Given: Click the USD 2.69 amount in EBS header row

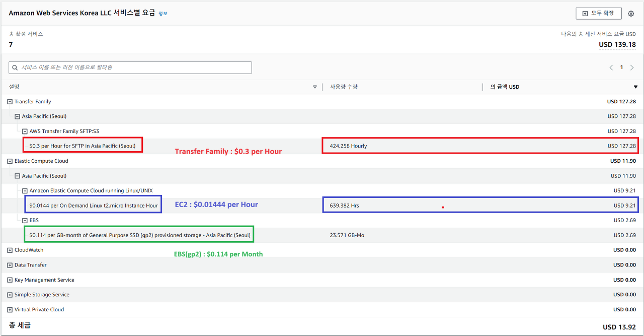Looking at the screenshot, I should (625, 221).
